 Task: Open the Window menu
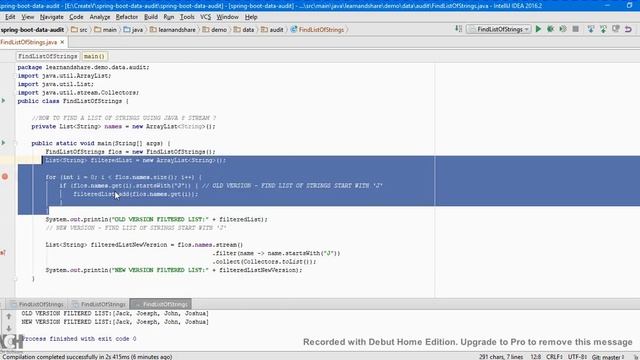pos(227,17)
